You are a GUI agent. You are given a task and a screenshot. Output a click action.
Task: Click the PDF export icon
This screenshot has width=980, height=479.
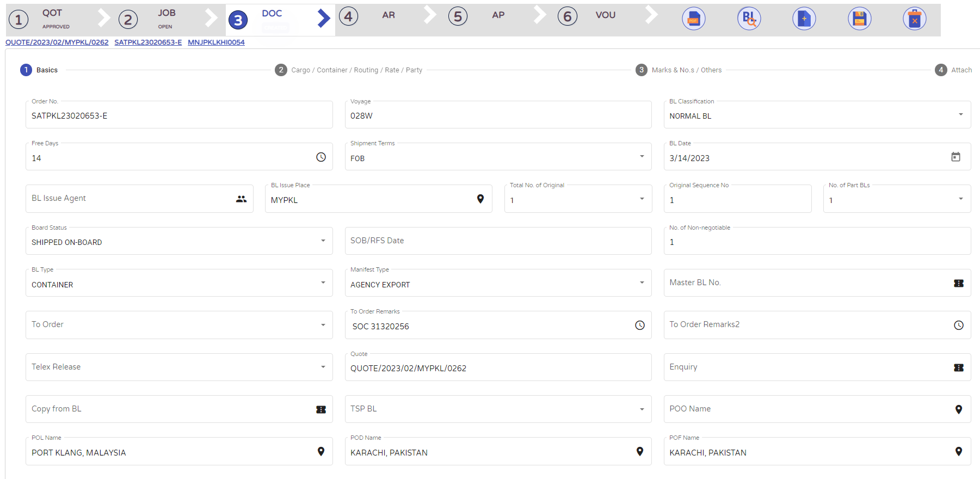pyautogui.click(x=693, y=19)
